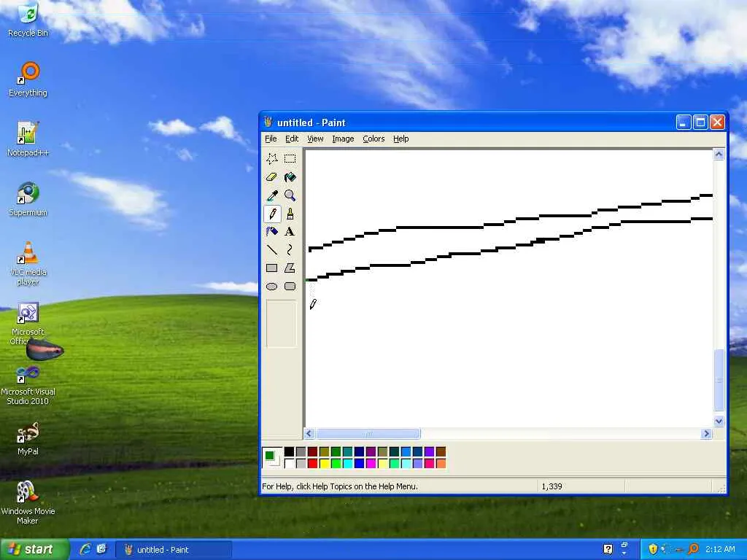Click the horizontal scroll-left arrow

[x=309, y=433]
